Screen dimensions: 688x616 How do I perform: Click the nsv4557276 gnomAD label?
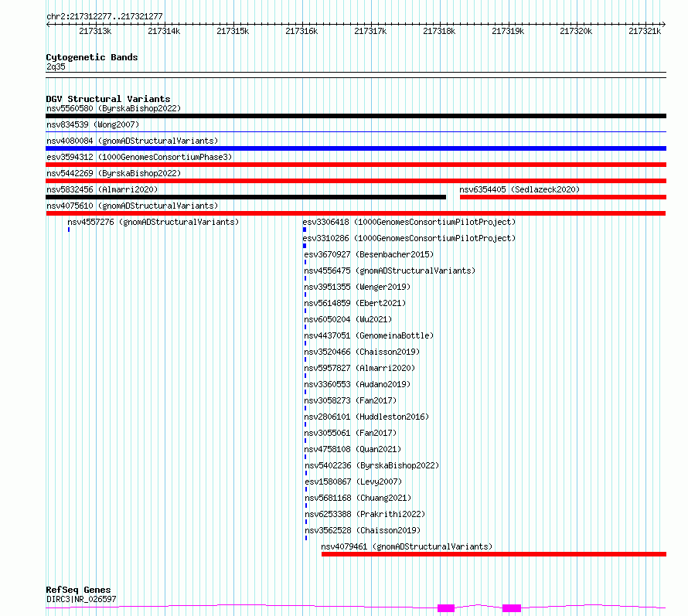153,222
